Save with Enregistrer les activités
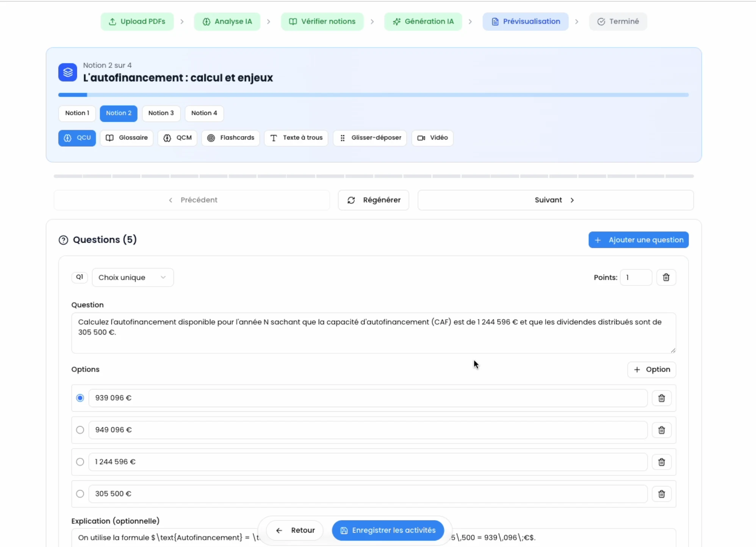 pos(388,530)
